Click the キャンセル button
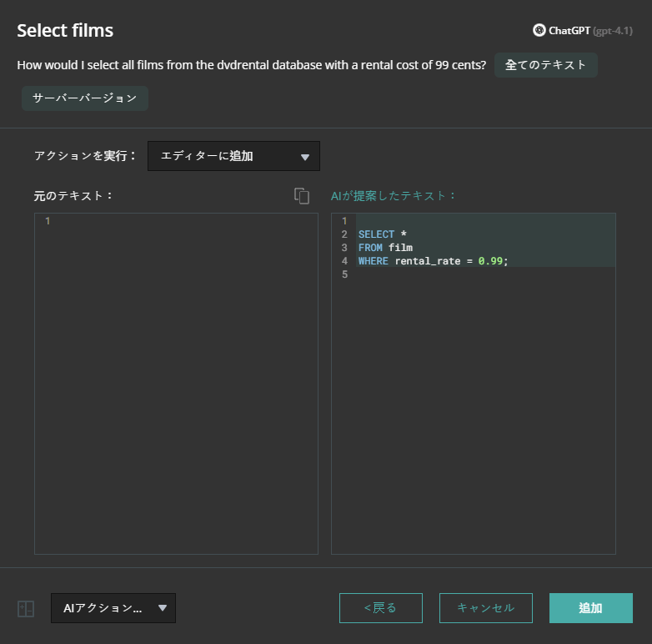652x644 pixels. pos(486,608)
